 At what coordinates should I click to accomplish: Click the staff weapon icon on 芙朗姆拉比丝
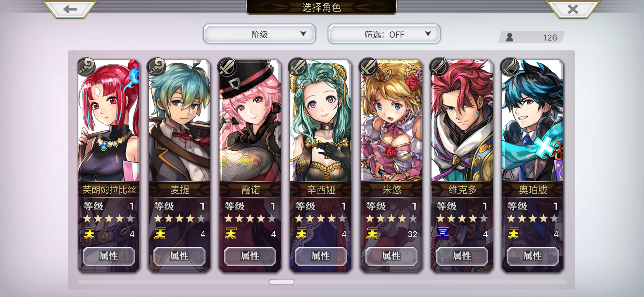[x=86, y=67]
